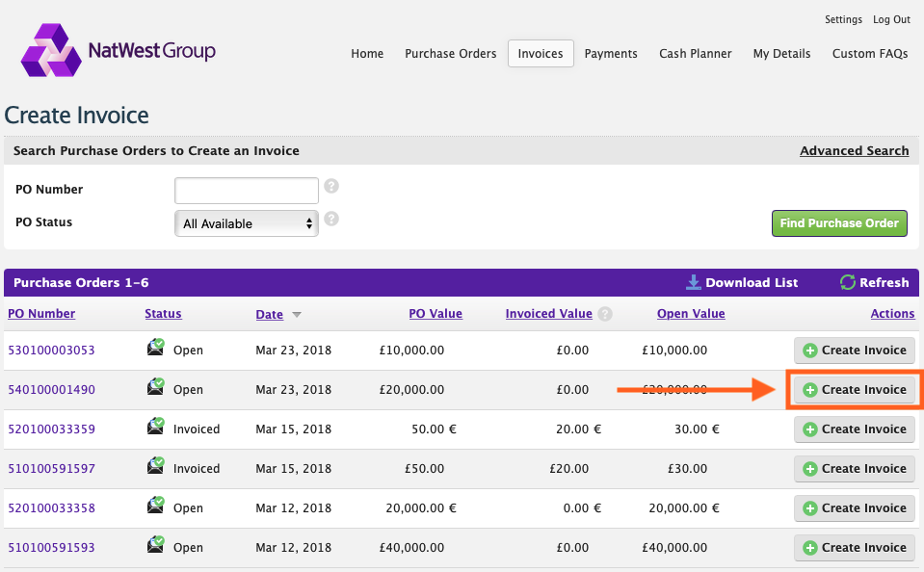The image size is (924, 572).
Task: Sort by PO Number column header
Action: [x=41, y=313]
